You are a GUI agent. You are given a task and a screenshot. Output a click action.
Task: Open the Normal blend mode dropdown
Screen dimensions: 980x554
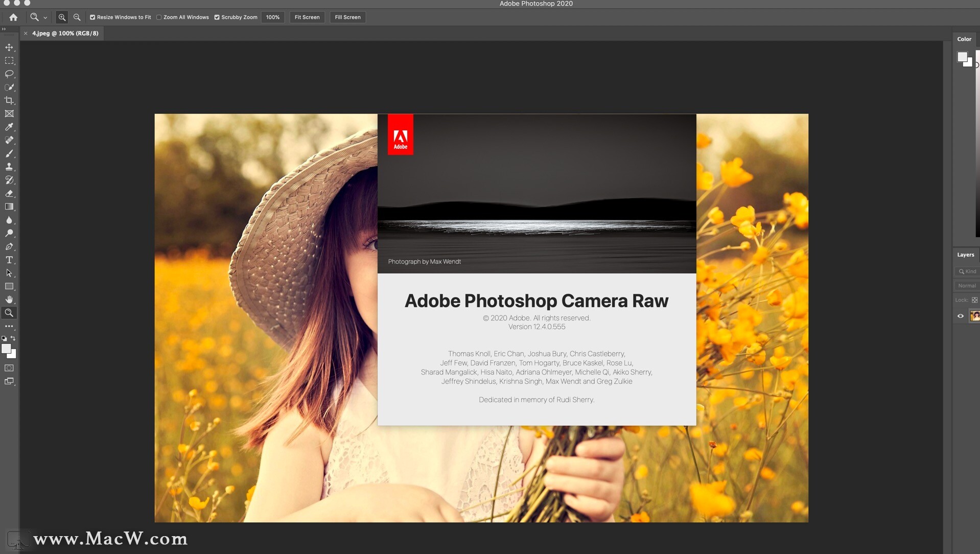coord(967,286)
